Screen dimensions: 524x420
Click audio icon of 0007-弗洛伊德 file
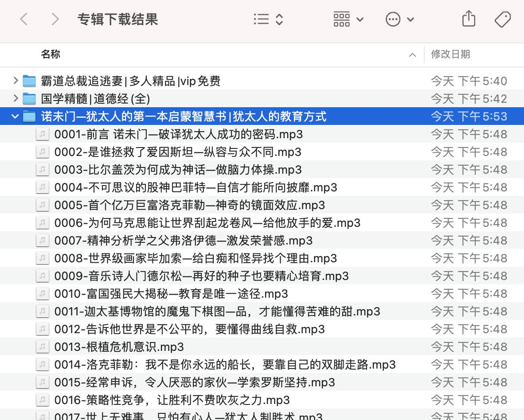(43, 240)
